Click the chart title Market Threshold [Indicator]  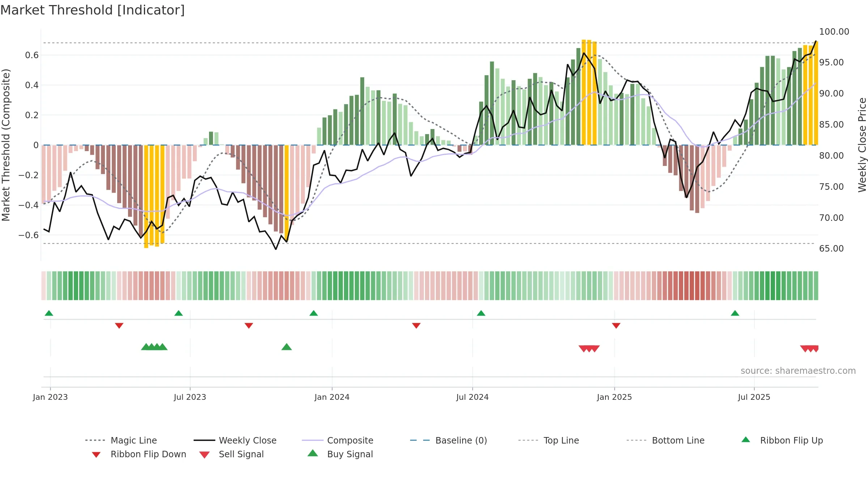[93, 10]
